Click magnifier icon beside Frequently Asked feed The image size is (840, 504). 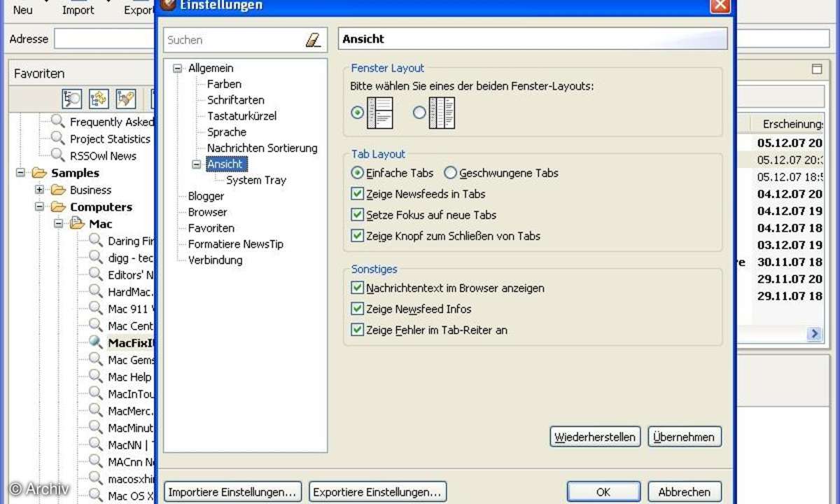pos(58,121)
